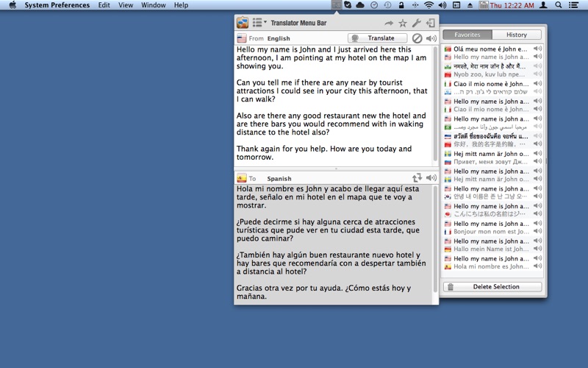
Task: Clear source text with the circle-slash icon
Action: click(x=417, y=38)
